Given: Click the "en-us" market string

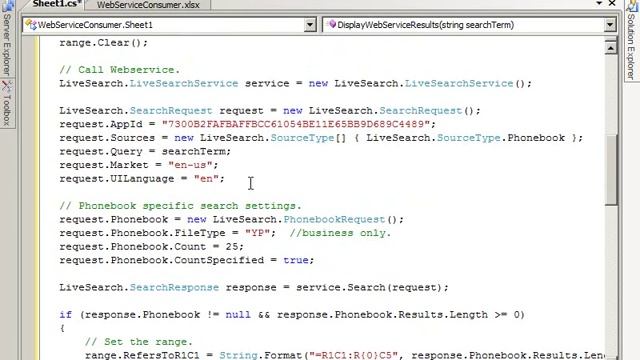Looking at the screenshot, I should pyautogui.click(x=190, y=165).
